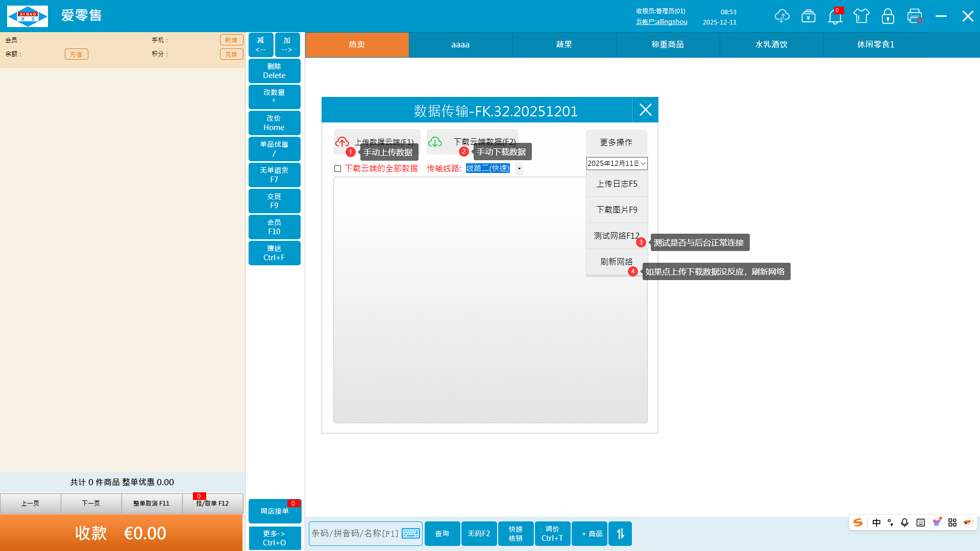980x551 pixels.
Task: Enable download all cloud data checkbox
Action: pos(337,168)
